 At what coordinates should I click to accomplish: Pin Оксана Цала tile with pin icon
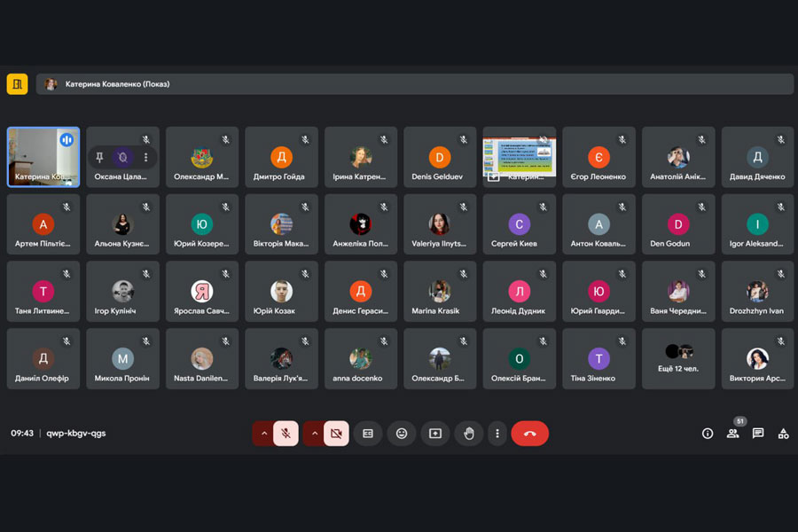[x=99, y=157]
